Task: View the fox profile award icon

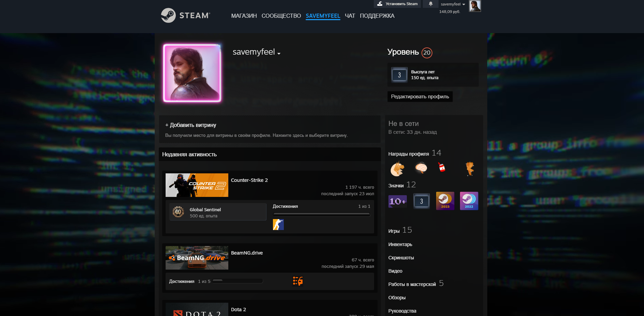Action: click(397, 169)
